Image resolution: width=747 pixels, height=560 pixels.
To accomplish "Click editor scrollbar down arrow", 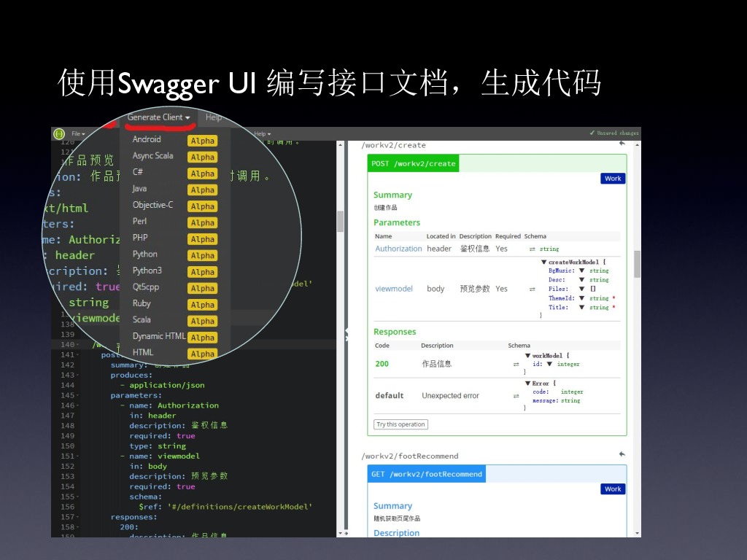I will [340, 533].
